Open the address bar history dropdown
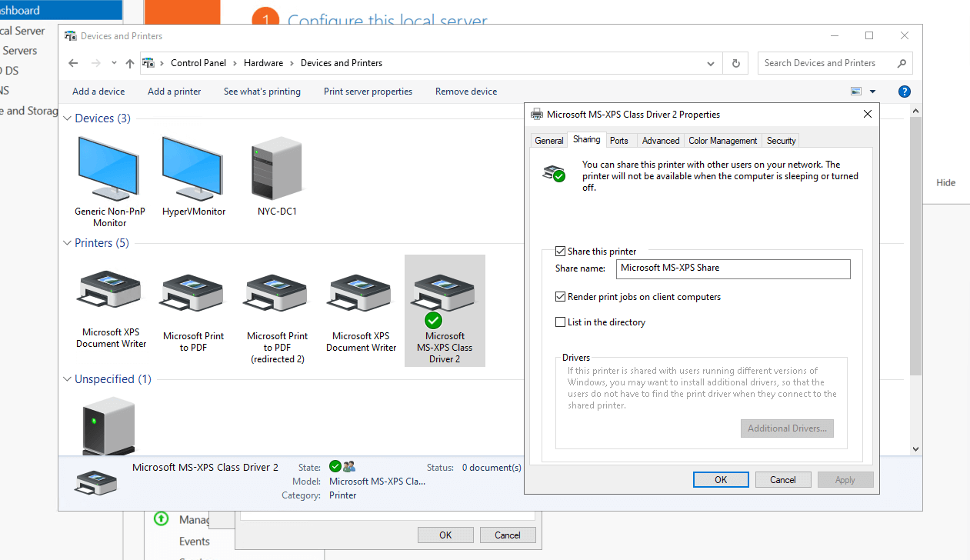Image resolution: width=970 pixels, height=560 pixels. [x=710, y=63]
